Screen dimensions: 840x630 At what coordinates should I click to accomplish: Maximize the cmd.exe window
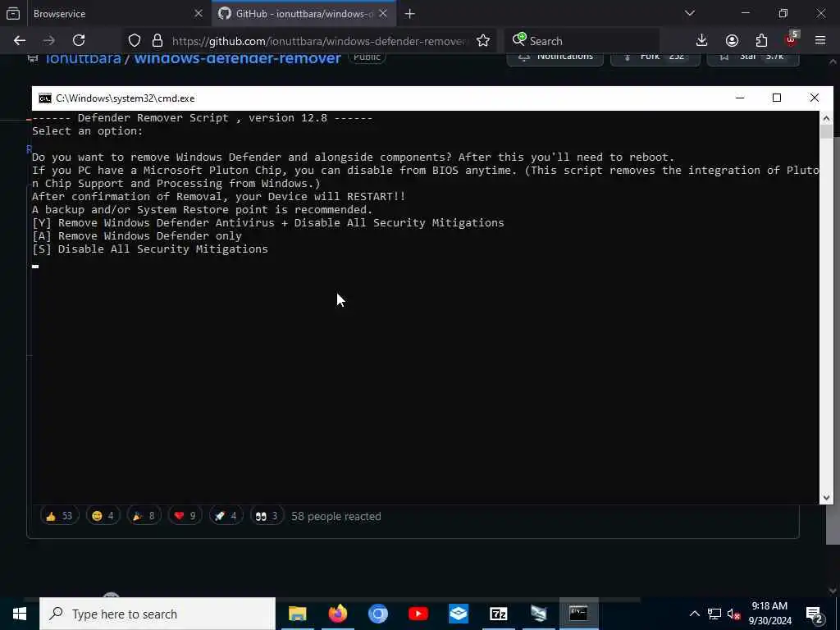coord(777,98)
